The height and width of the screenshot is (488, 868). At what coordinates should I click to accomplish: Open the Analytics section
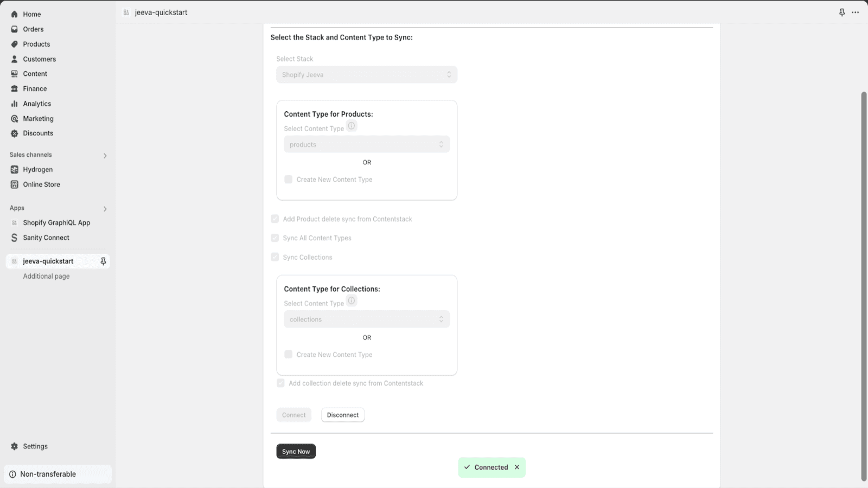pyautogui.click(x=37, y=103)
